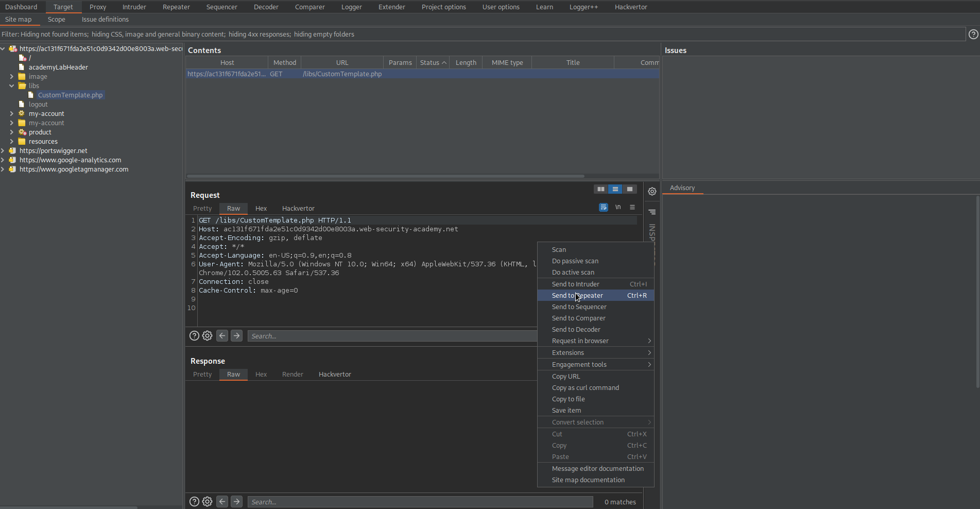
Task: Select Copy as curl command
Action: 596,387
